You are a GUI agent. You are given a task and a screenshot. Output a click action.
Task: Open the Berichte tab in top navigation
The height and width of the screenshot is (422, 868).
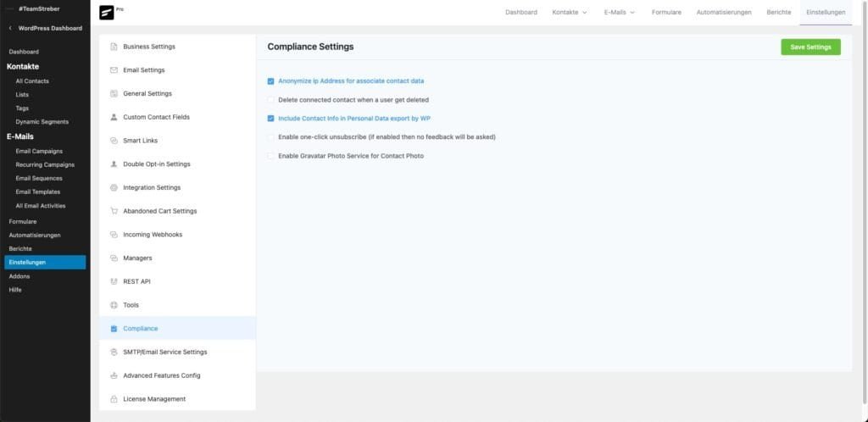click(779, 12)
